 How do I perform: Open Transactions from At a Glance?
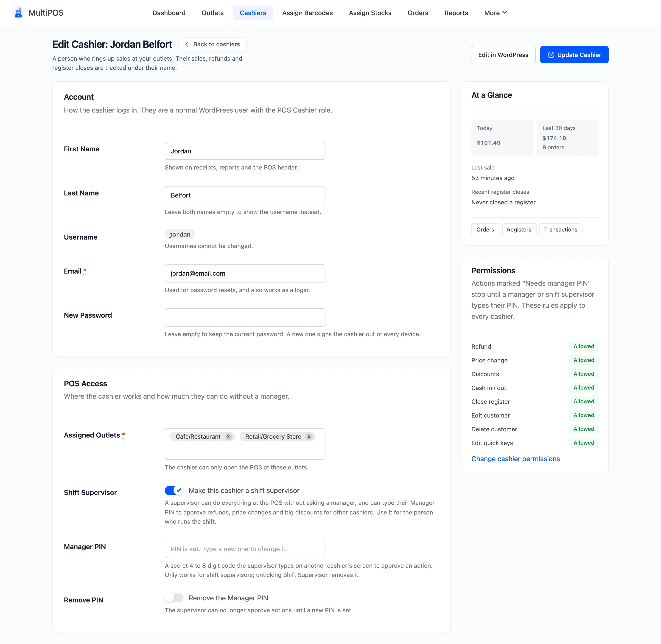coord(561,230)
